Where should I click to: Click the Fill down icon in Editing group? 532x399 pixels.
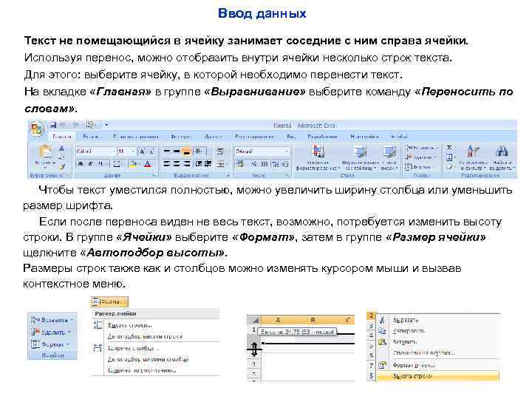pyautogui.click(x=449, y=157)
